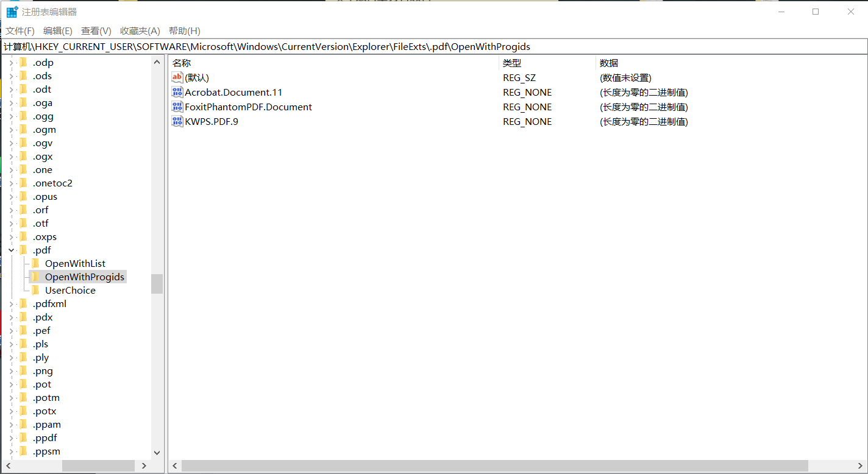Image resolution: width=868 pixels, height=474 pixels.
Task: Click the folder icon next to .ppsm
Action: [24, 451]
